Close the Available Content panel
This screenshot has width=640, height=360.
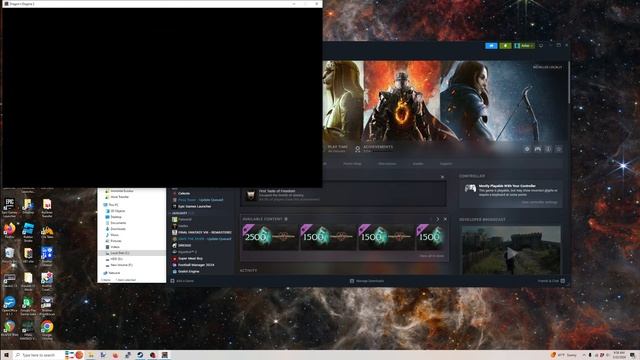click(445, 219)
